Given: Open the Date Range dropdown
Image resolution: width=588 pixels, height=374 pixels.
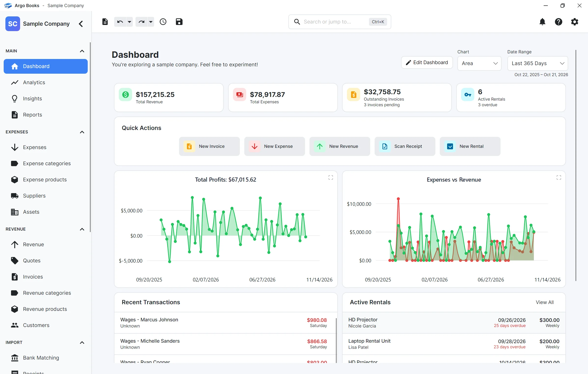Looking at the screenshot, I should 538,63.
